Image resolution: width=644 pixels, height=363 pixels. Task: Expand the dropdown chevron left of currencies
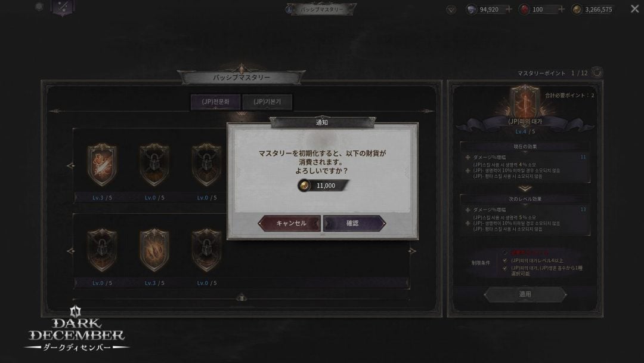click(451, 10)
